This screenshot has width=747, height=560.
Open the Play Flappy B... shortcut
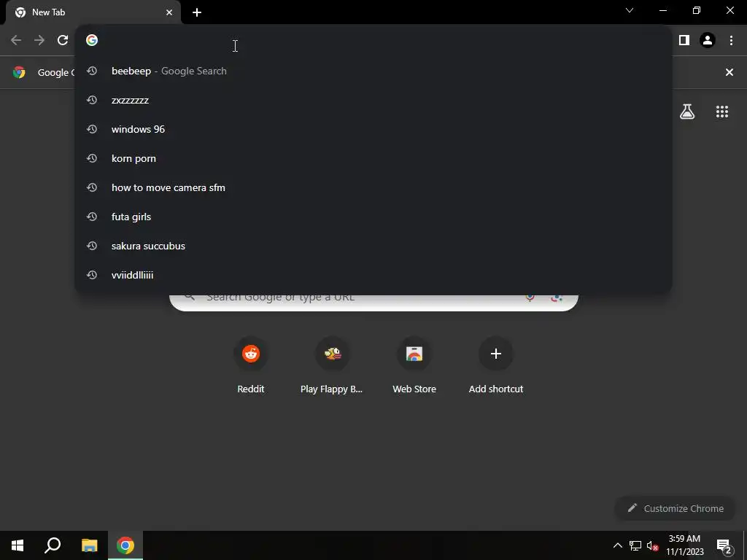[x=332, y=365]
